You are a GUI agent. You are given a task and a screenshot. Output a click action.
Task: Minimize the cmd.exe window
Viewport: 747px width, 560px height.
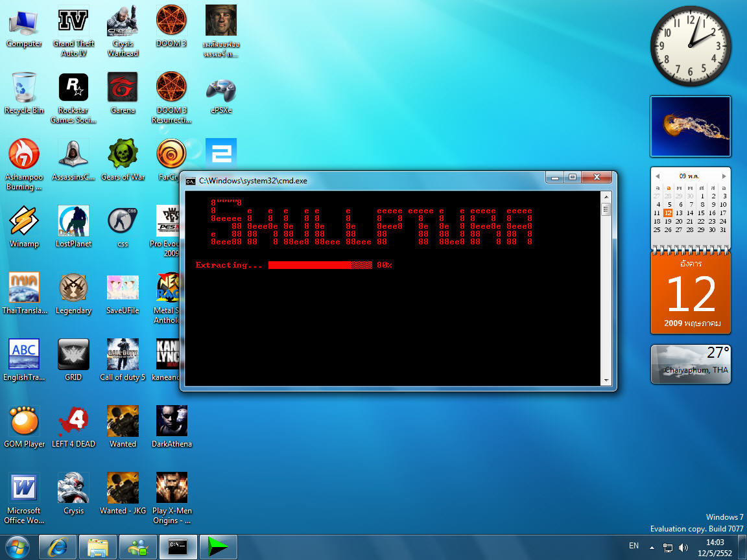pyautogui.click(x=555, y=177)
